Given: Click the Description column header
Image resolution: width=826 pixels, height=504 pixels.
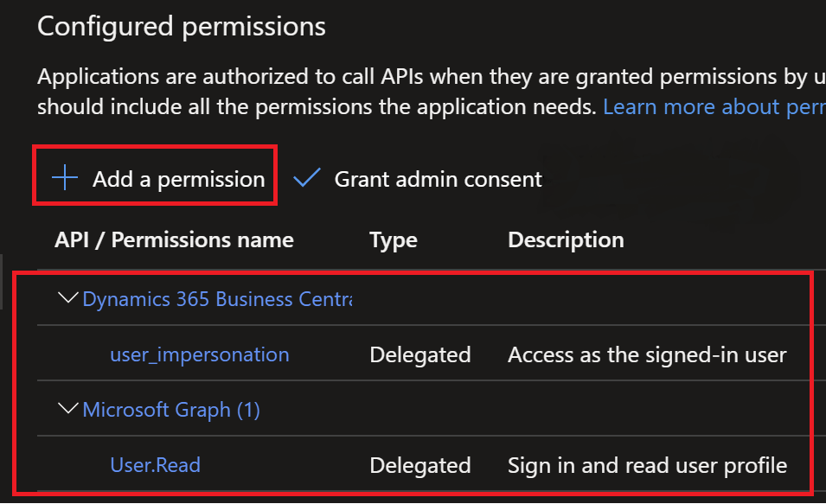Looking at the screenshot, I should [566, 239].
